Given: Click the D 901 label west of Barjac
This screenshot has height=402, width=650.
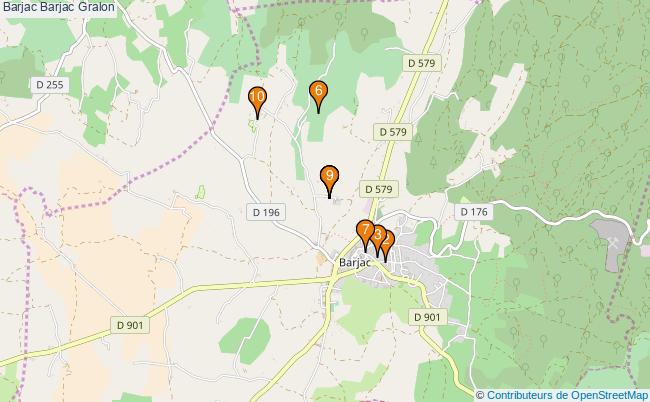Looking at the screenshot, I should (130, 325).
